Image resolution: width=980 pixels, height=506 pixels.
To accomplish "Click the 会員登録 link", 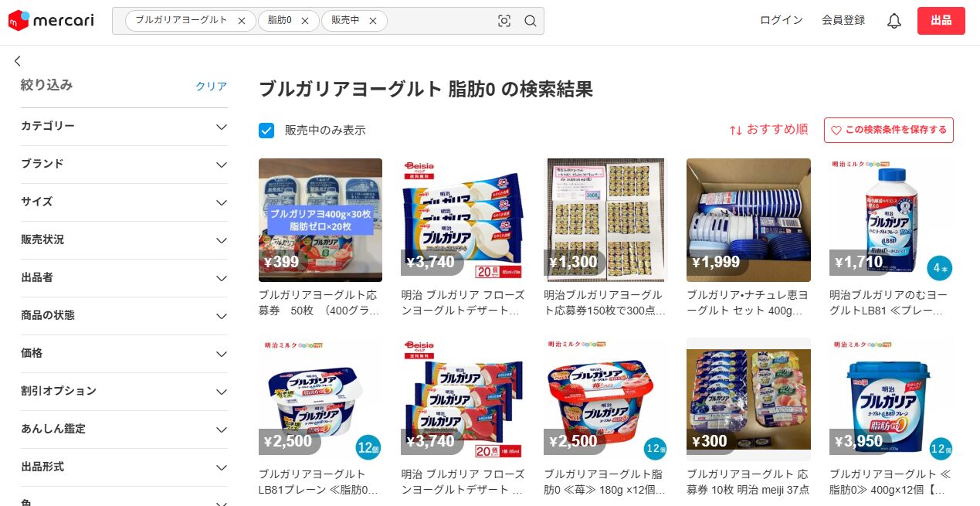I will (843, 20).
